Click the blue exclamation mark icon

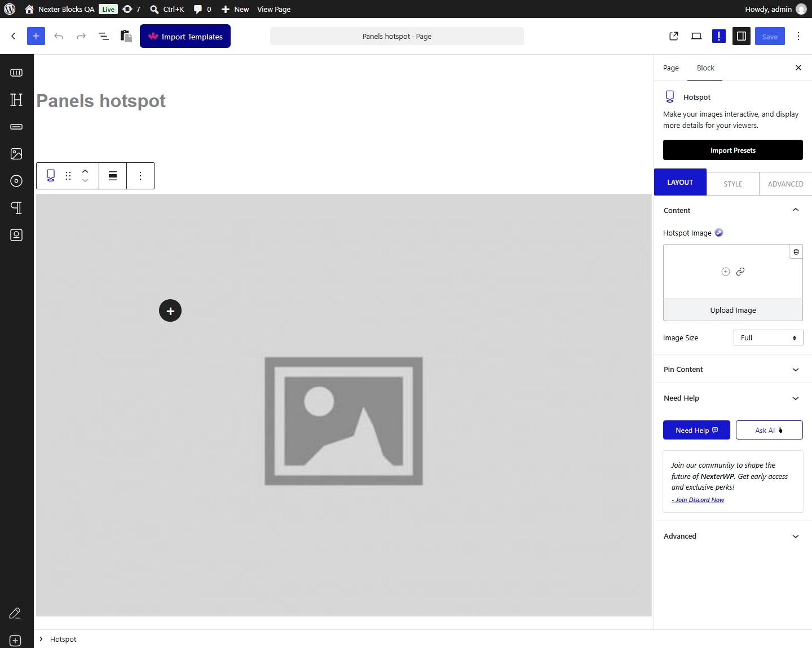tap(719, 36)
